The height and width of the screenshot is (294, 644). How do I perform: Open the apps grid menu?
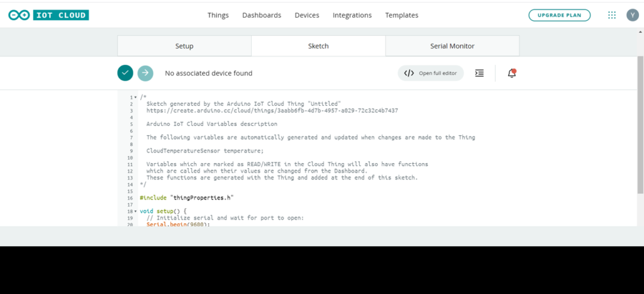coord(612,15)
